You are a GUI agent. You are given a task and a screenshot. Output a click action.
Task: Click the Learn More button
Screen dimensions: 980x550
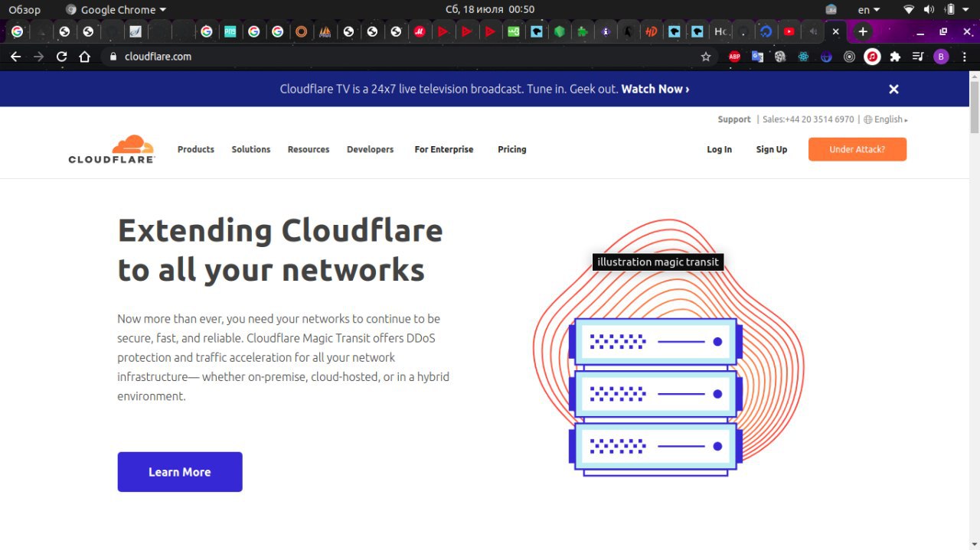(x=180, y=472)
